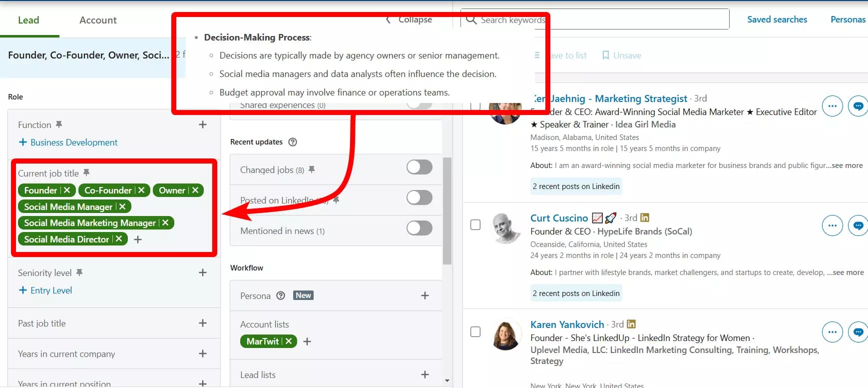
Task: Remove the Social Media Manager chip
Action: 122,206
